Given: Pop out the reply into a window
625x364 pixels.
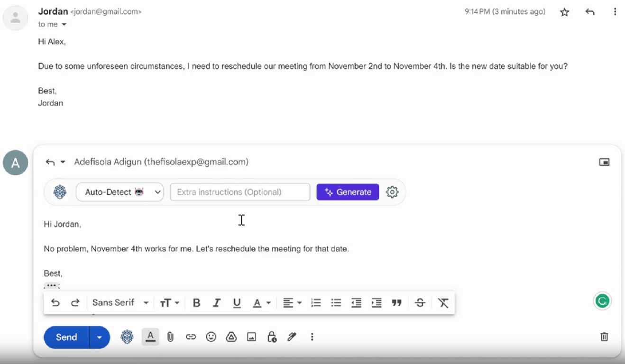Looking at the screenshot, I should [604, 162].
